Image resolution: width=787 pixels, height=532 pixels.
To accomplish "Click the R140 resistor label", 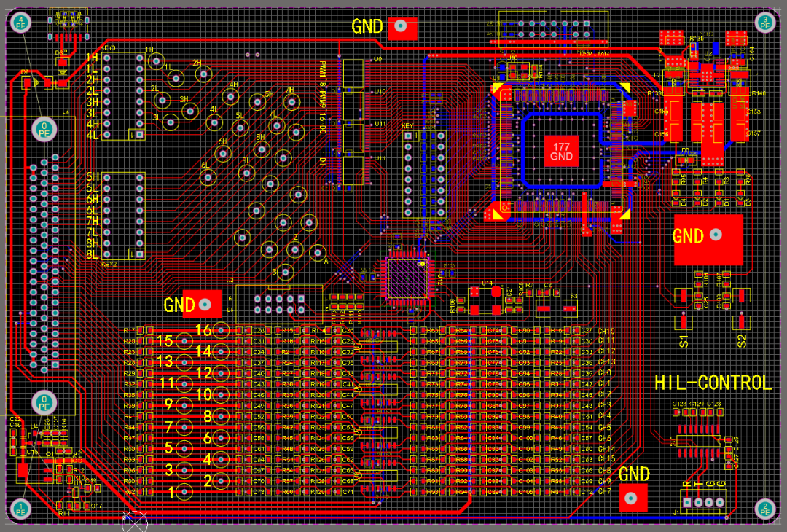I will [x=759, y=93].
